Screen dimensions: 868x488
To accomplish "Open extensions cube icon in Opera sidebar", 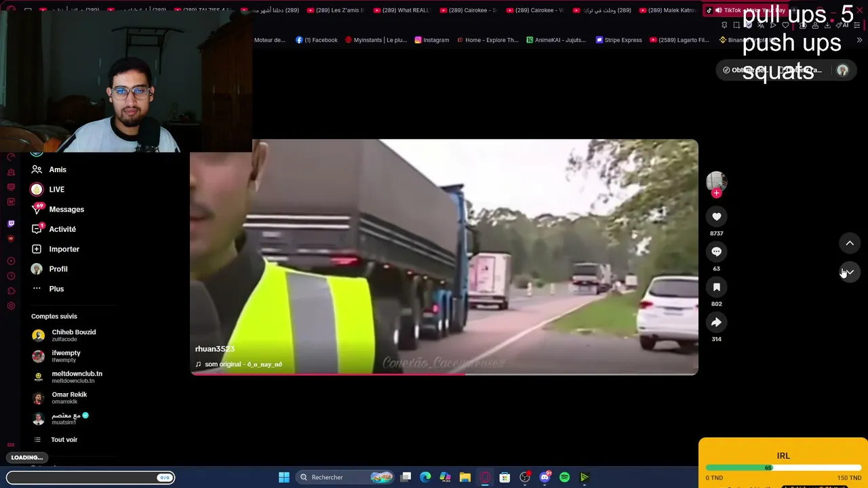I will [11, 291].
